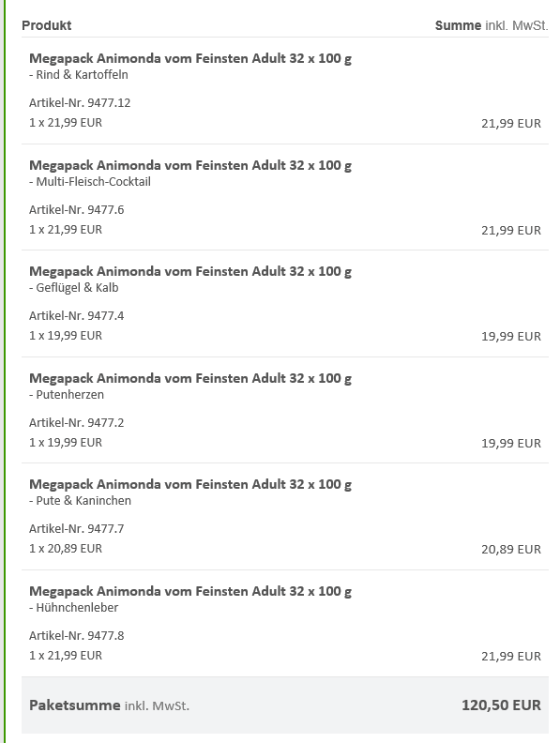Click the 20,89 EUR line total
Image resolution: width=560 pixels, height=743 pixels.
pos(511,550)
